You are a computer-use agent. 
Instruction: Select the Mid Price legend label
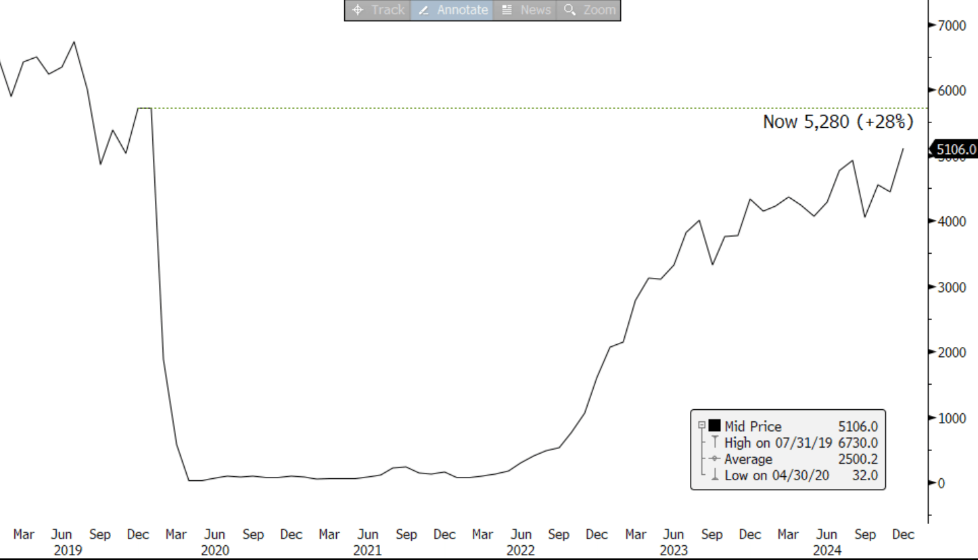(752, 426)
